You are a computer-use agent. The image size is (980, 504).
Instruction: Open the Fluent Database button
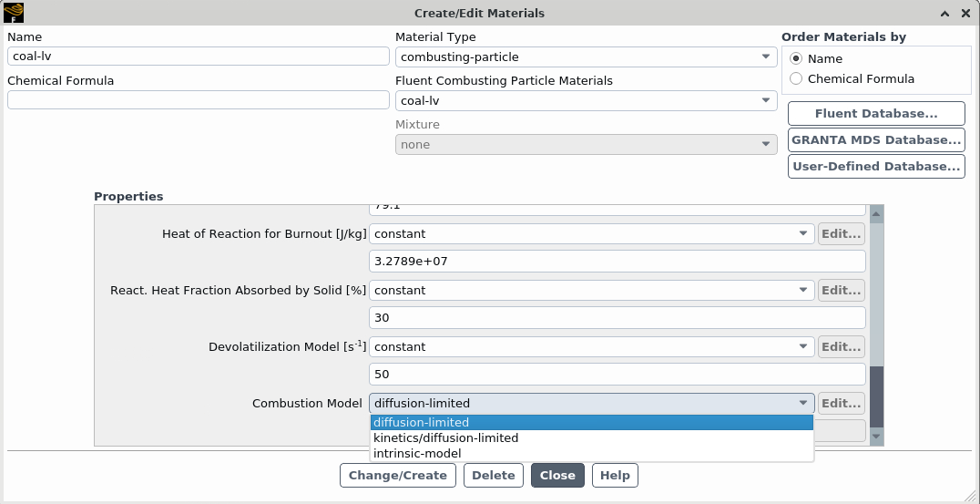pos(875,114)
